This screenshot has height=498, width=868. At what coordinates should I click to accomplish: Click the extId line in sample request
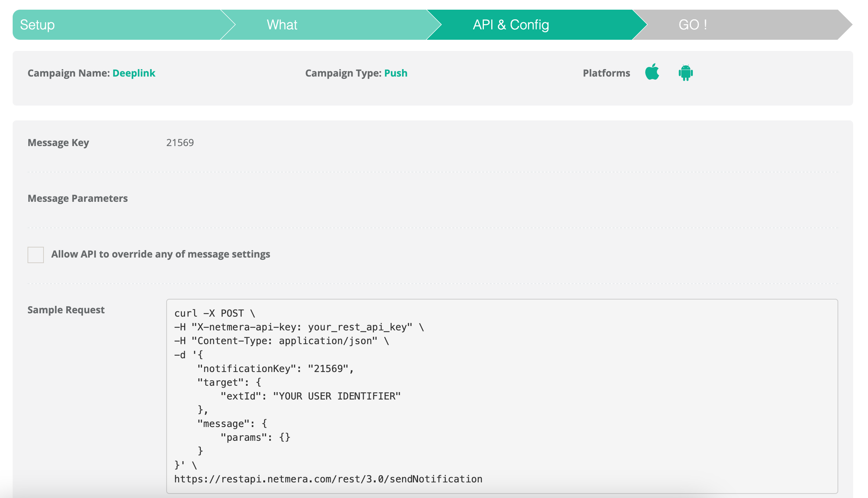310,396
